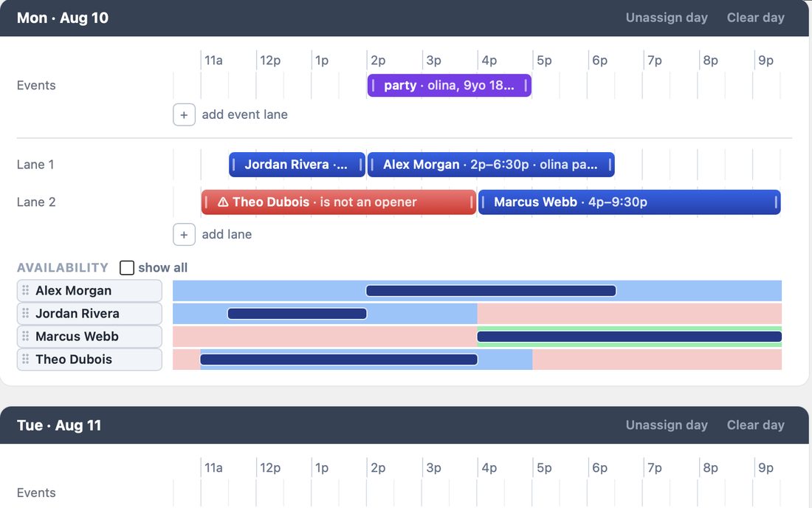Click the right grip of Theo Dubois shift block
This screenshot has width=812, height=508.
[x=471, y=202]
